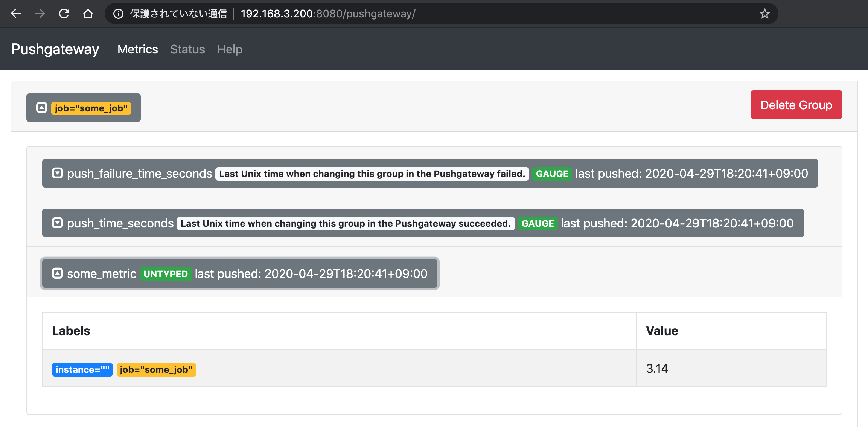The image size is (868, 427).
Task: Click the job="some_job" label in table row
Action: pyautogui.click(x=156, y=369)
